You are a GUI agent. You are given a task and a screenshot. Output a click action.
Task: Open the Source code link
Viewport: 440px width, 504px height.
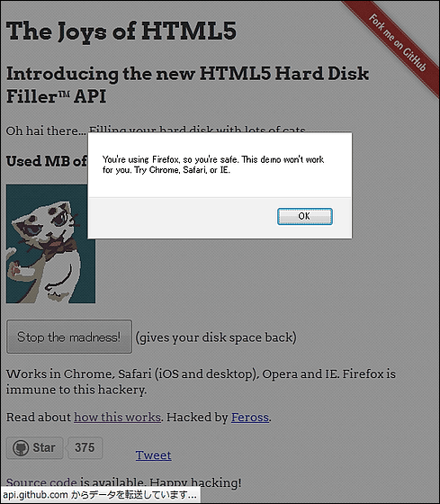pos(41,482)
